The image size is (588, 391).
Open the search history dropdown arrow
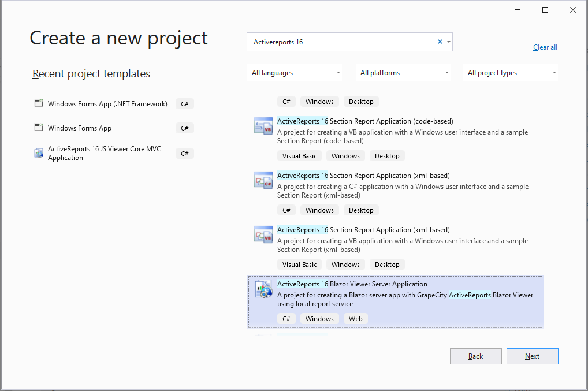click(x=448, y=42)
